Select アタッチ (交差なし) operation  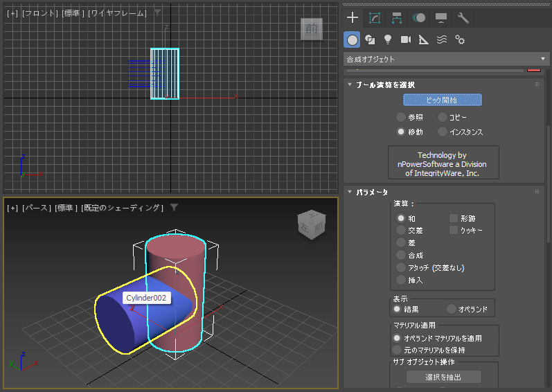point(401,267)
